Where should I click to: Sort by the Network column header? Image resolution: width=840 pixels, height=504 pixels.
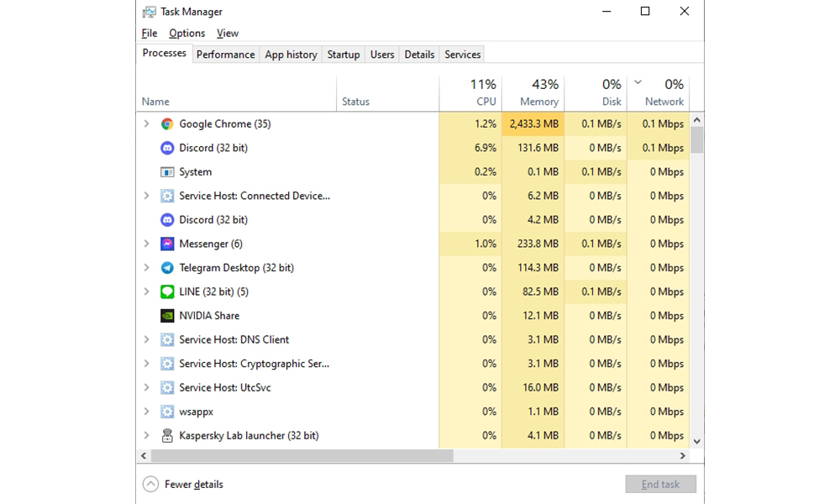pyautogui.click(x=659, y=94)
